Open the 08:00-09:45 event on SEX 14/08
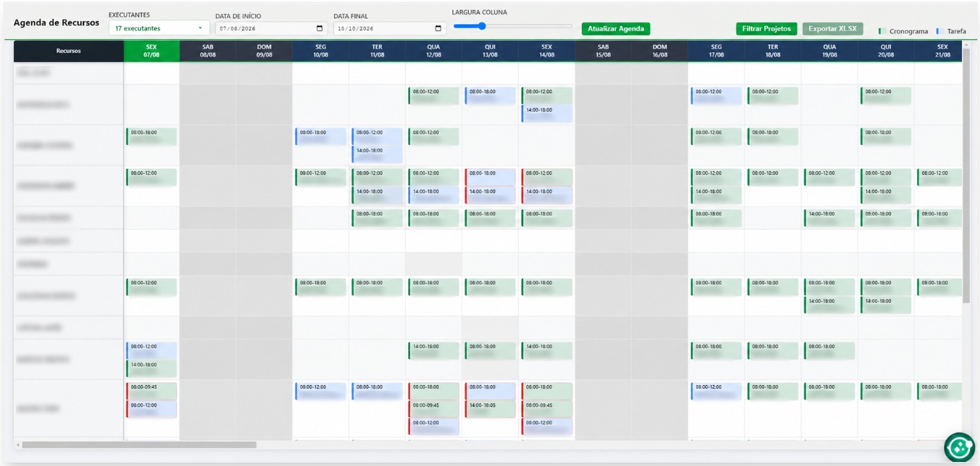 tap(546, 409)
